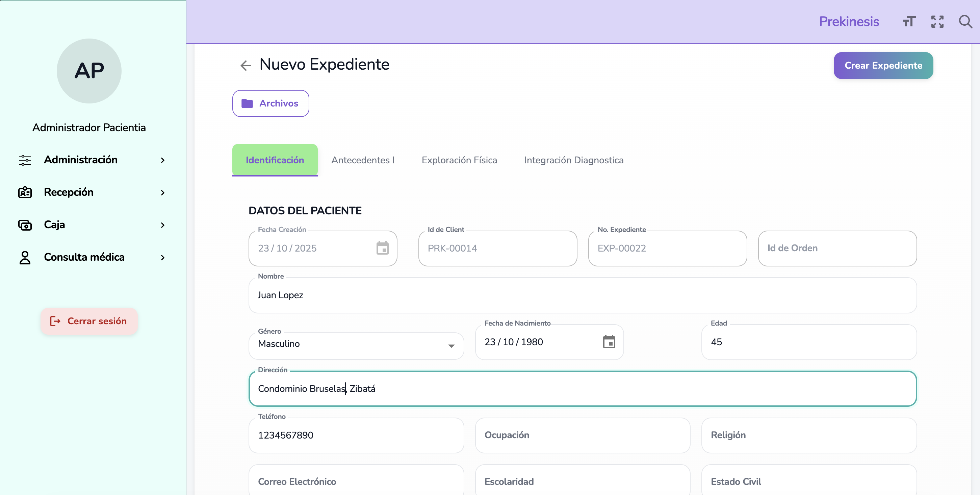Open the Fecha Creación calendar icon
The width and height of the screenshot is (980, 495).
(x=382, y=248)
